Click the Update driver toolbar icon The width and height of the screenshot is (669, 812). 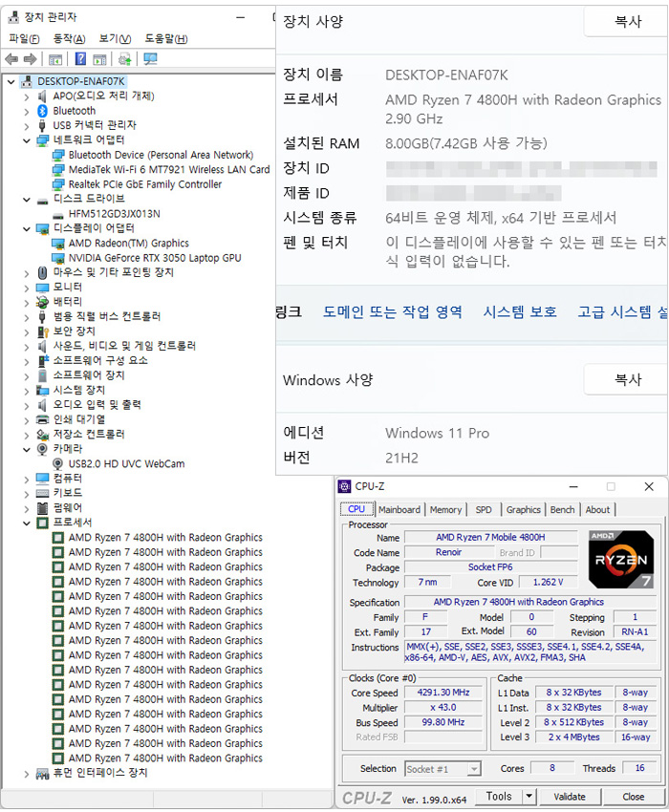[x=124, y=59]
